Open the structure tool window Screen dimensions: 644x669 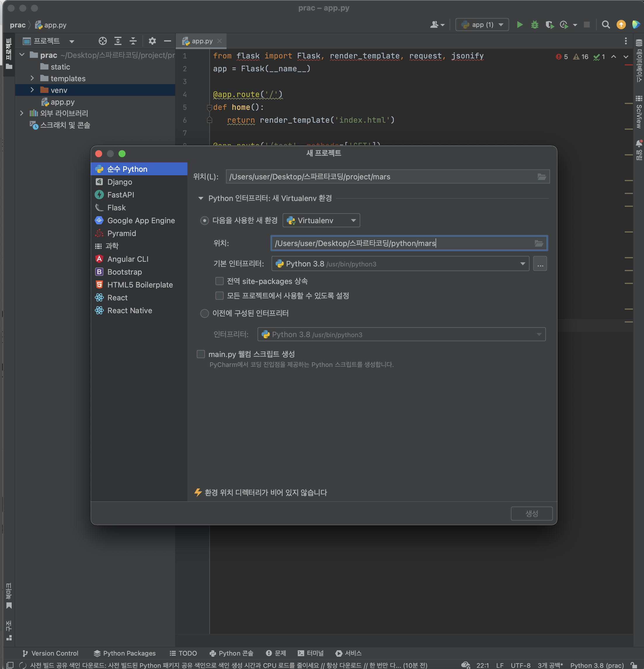click(x=9, y=630)
